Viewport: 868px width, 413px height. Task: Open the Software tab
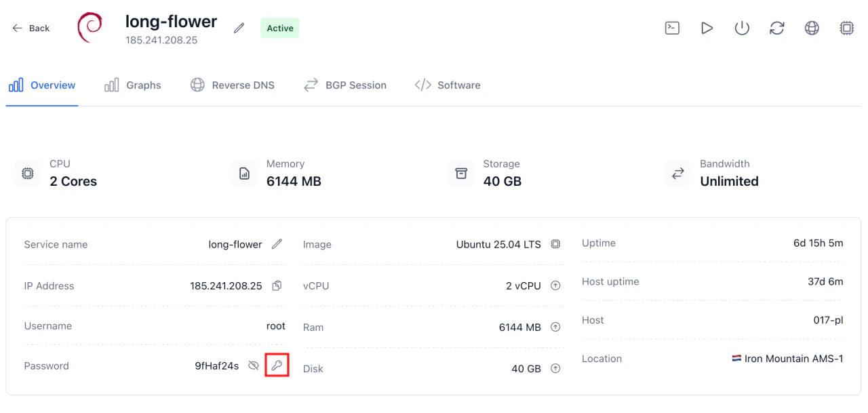[x=448, y=85]
